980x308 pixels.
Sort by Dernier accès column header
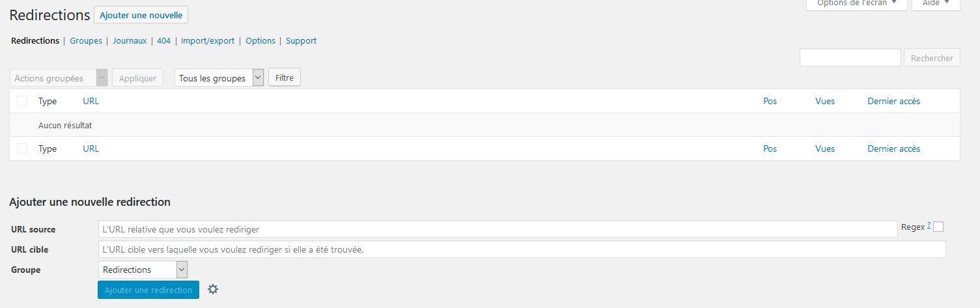tap(893, 101)
